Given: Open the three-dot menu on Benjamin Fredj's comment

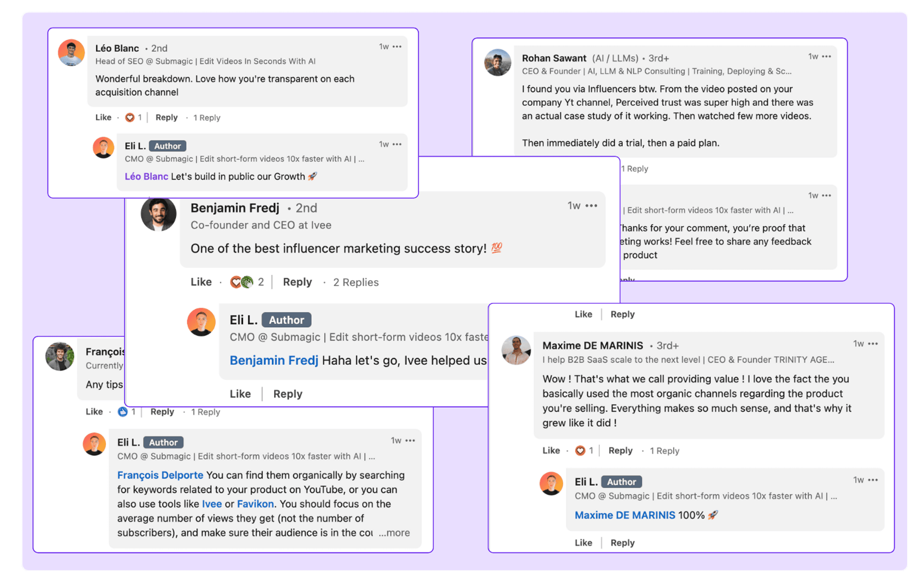Looking at the screenshot, I should point(591,206).
